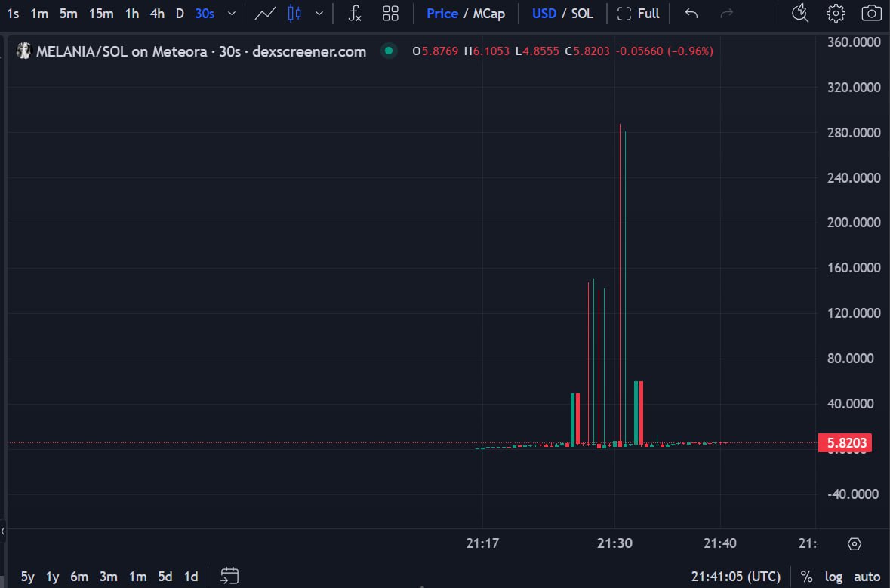This screenshot has width=890, height=588.
Task: Click the MELANIA token avatar icon
Action: click(24, 51)
